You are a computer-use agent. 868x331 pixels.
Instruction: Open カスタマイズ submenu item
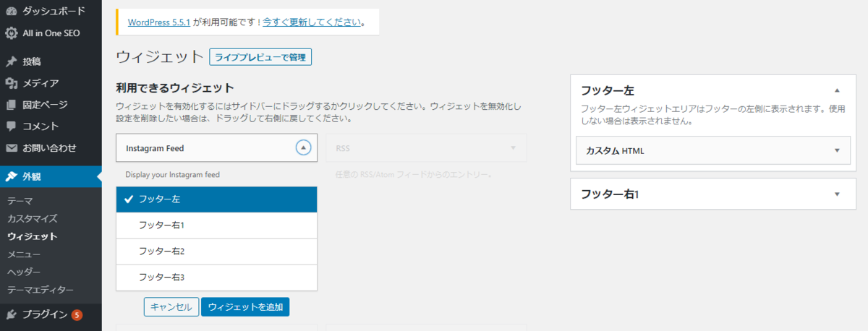point(32,218)
